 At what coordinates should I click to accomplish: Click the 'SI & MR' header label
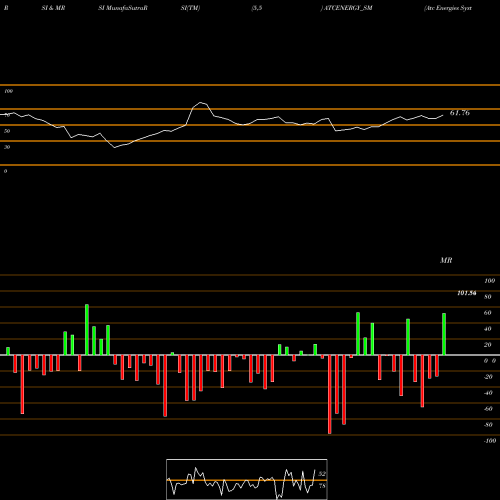[53, 8]
